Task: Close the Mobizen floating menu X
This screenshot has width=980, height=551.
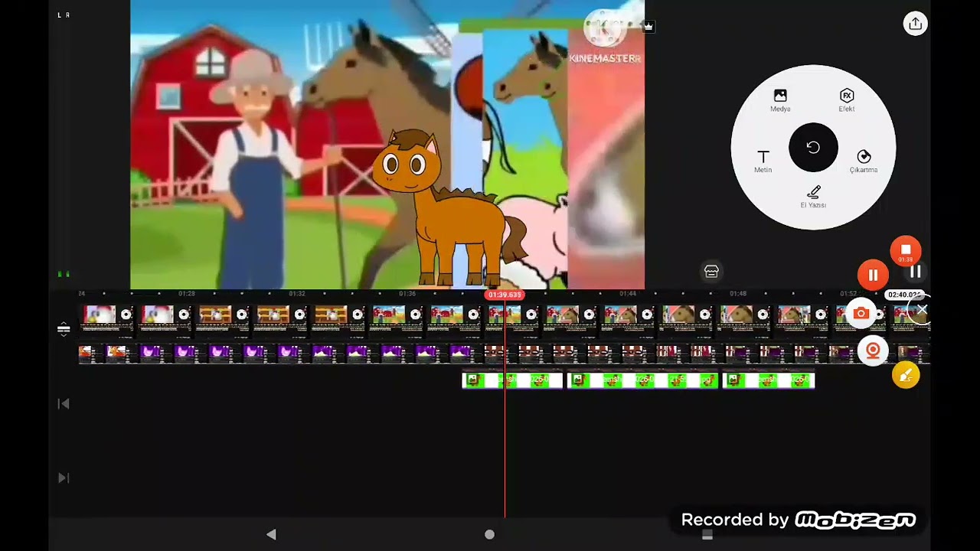Action: click(922, 310)
